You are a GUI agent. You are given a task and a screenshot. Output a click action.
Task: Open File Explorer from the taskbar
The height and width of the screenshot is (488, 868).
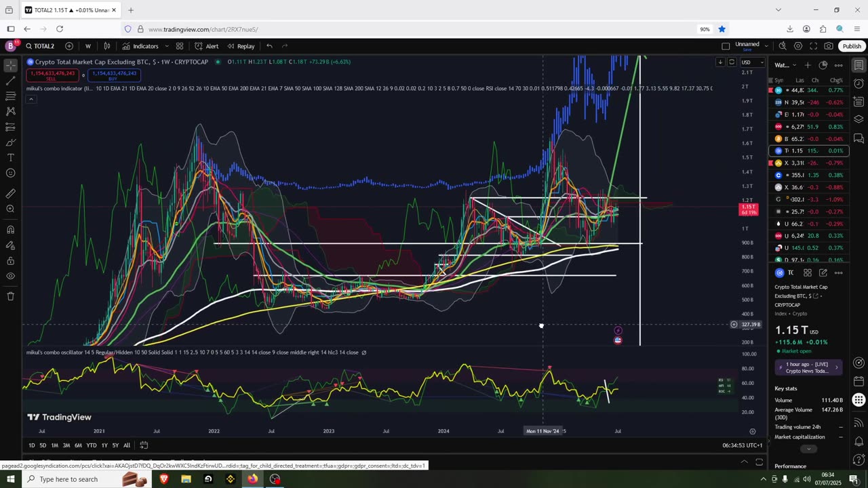coord(186,479)
